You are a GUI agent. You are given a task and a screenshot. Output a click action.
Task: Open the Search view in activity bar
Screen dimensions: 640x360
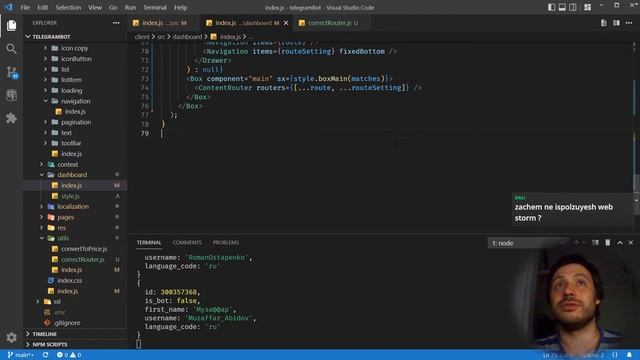pos(11,49)
